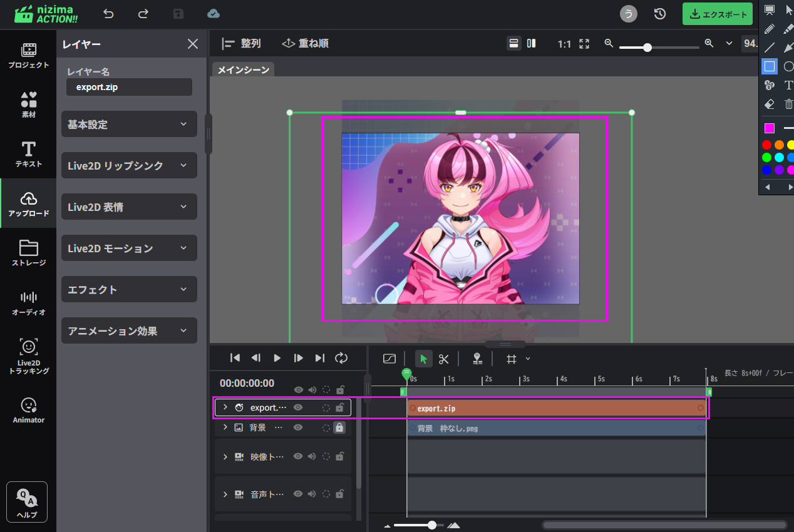Expand the 基本設定 section
794x532 pixels.
point(129,125)
